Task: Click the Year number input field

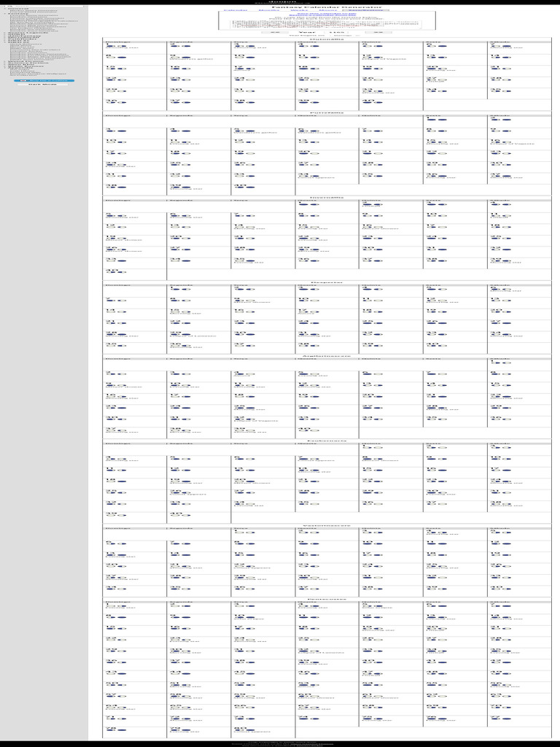Action: click(x=337, y=33)
